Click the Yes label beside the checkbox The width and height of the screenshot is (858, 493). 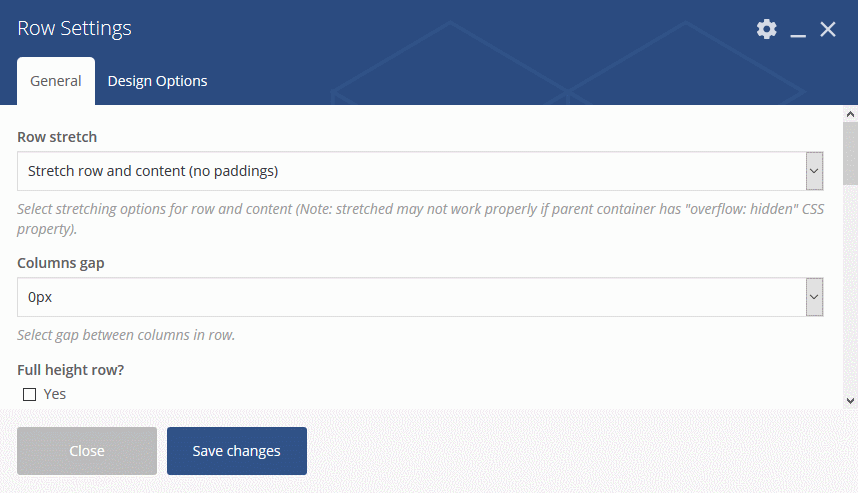coord(55,394)
